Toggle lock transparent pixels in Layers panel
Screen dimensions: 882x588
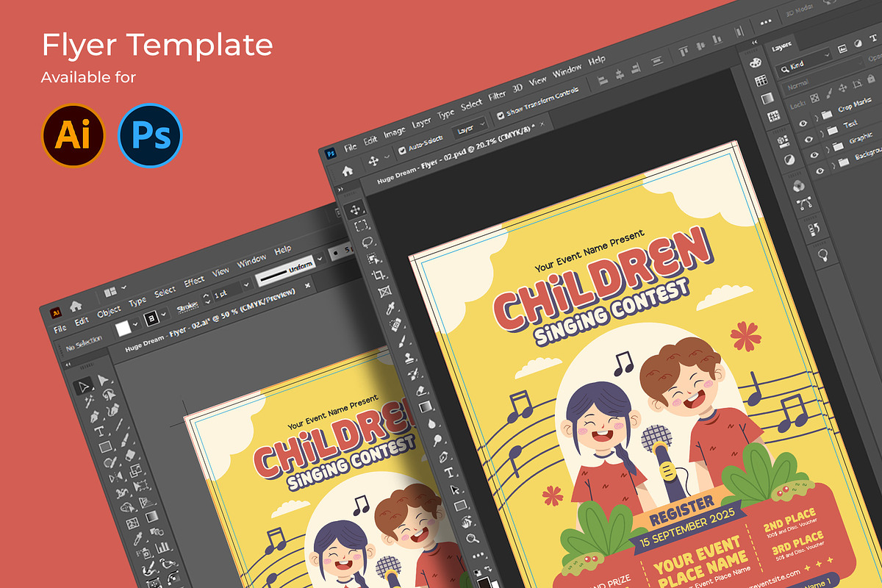[x=813, y=98]
